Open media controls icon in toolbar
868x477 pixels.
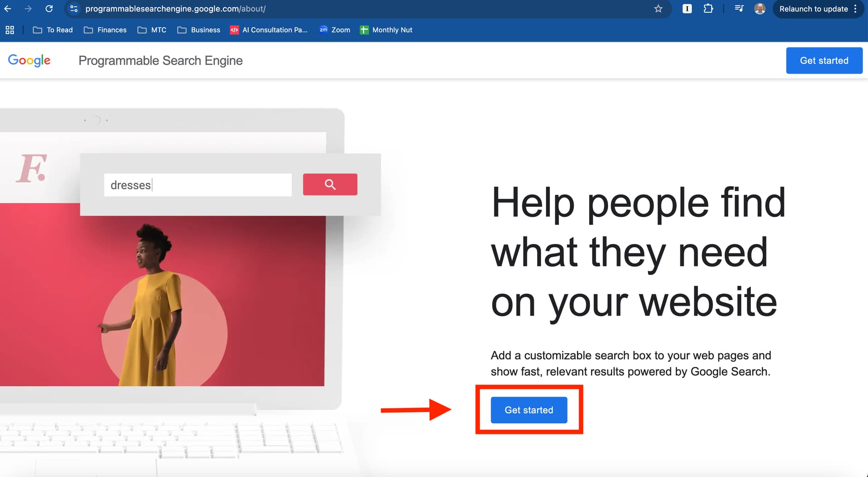coord(739,9)
